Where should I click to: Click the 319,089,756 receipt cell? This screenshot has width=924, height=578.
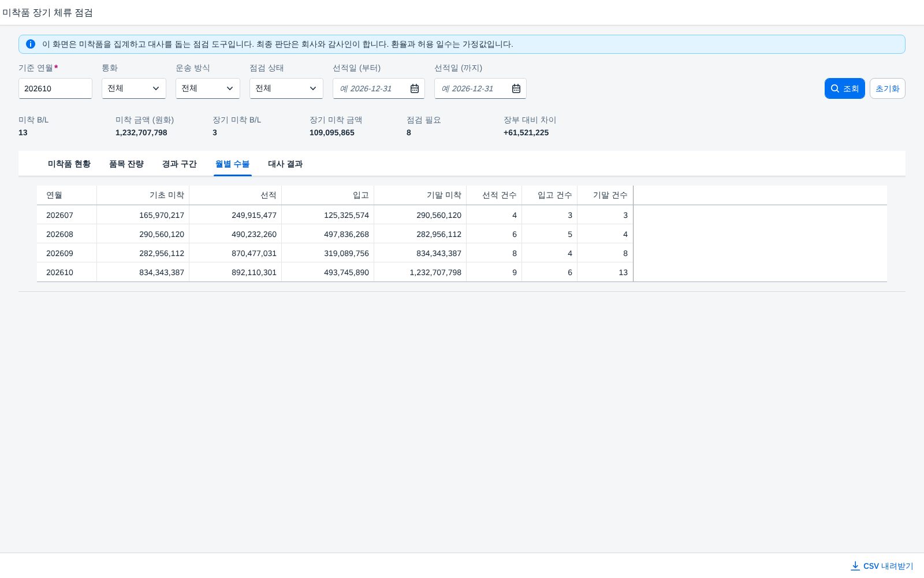(x=328, y=253)
